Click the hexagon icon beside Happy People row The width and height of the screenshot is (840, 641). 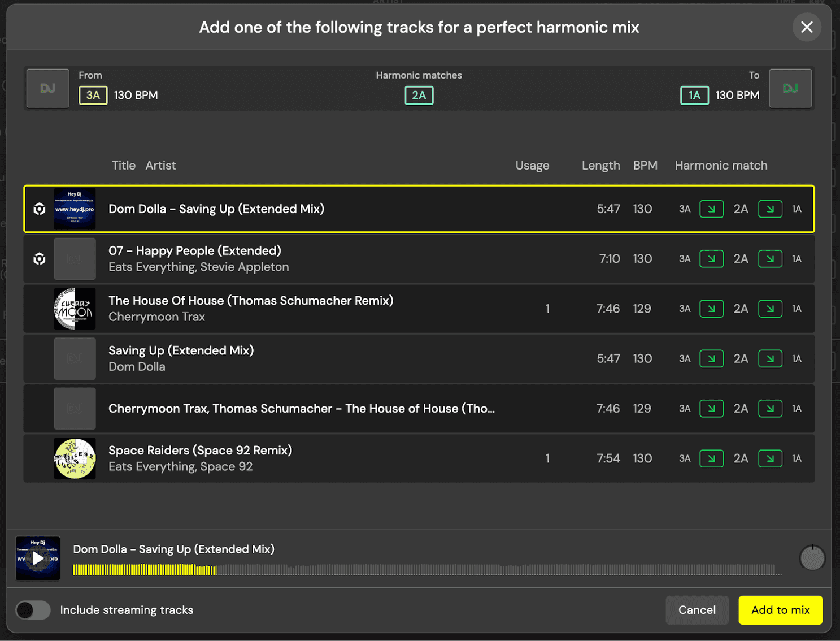39,259
